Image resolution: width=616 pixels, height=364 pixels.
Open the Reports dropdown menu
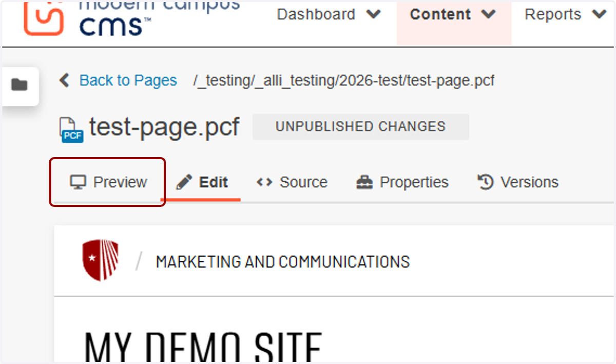coord(565,14)
